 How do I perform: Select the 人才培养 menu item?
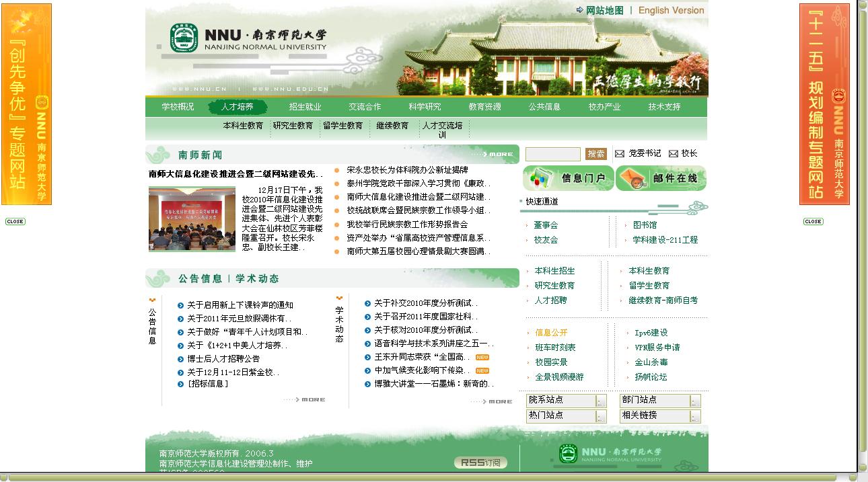click(x=238, y=107)
